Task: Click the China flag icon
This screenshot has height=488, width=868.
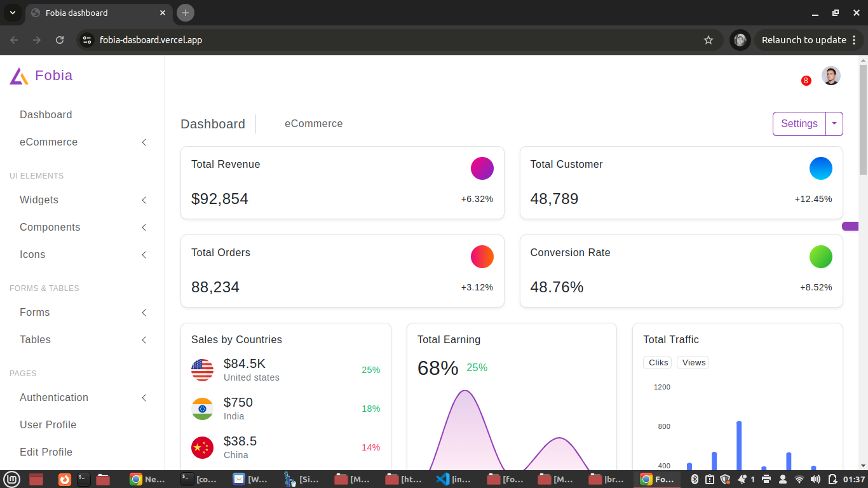Action: 202,447
